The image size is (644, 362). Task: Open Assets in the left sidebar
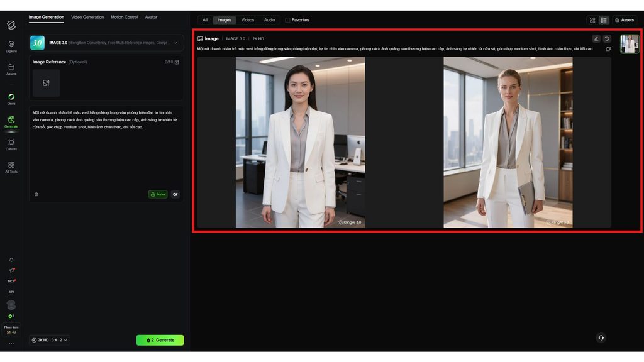point(11,69)
